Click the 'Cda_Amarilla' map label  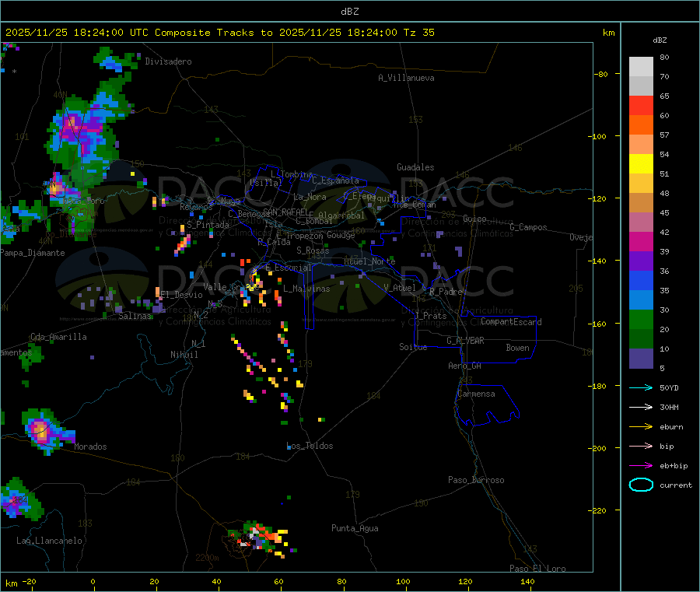(x=58, y=337)
